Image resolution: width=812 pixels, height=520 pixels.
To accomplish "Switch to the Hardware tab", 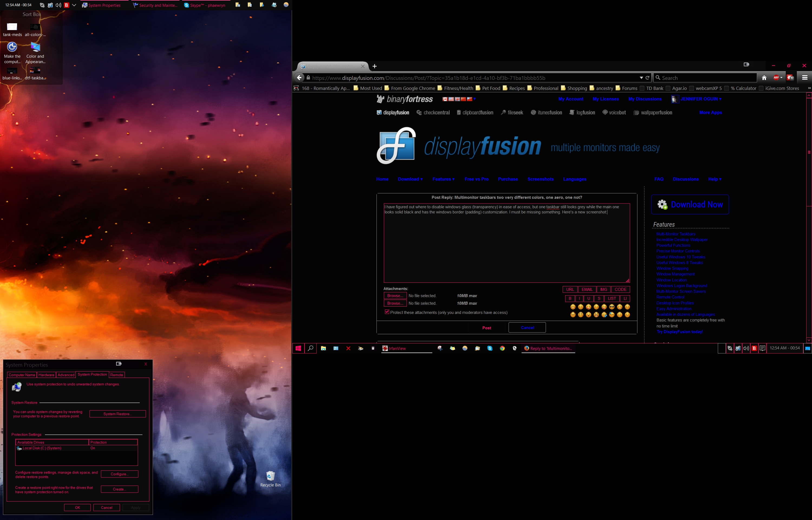I will pyautogui.click(x=46, y=375).
